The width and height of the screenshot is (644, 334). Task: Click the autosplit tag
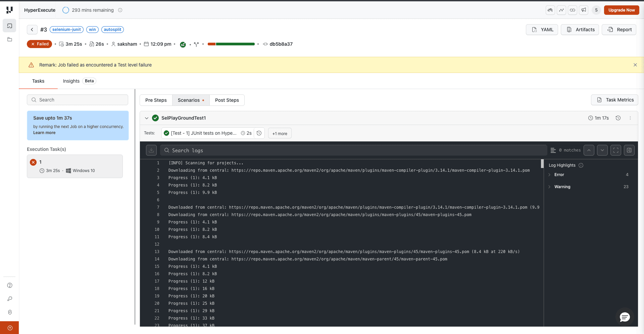coord(112,30)
